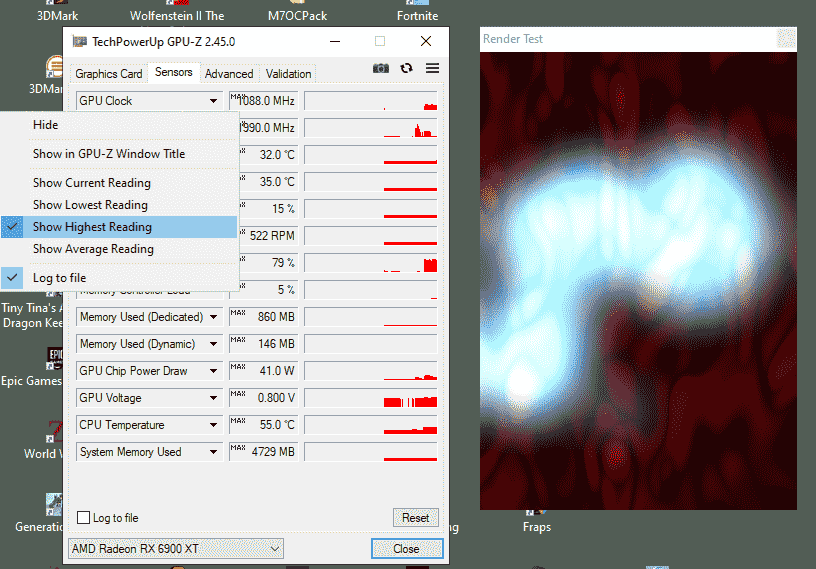Expand Memory Used (Dynamic) dropdown
Image resolution: width=816 pixels, height=569 pixels.
tap(213, 344)
